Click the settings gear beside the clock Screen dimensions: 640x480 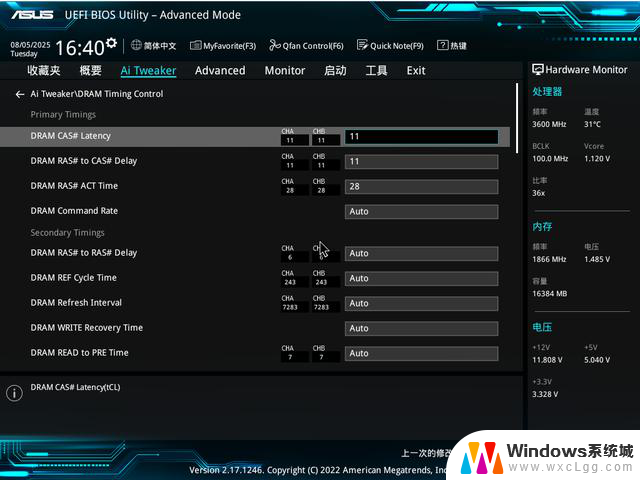111,42
